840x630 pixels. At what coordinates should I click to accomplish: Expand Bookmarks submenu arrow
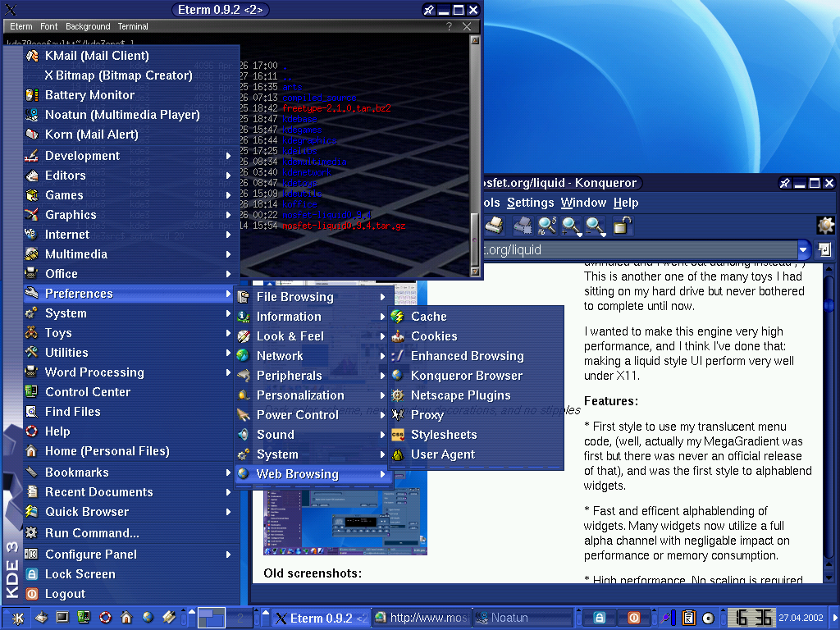(x=229, y=472)
